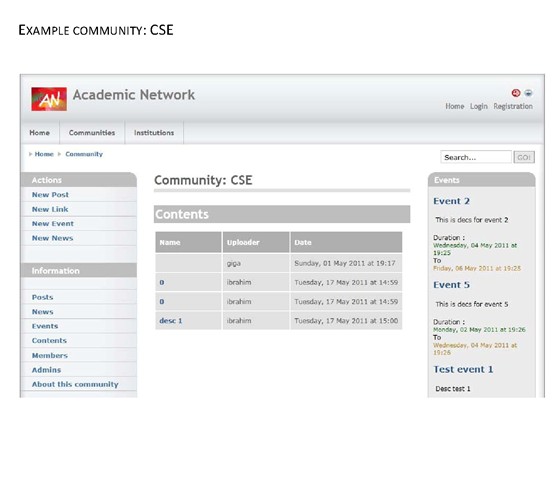Click 'Desc test 1' description text
The width and height of the screenshot is (560, 480).
(453, 389)
